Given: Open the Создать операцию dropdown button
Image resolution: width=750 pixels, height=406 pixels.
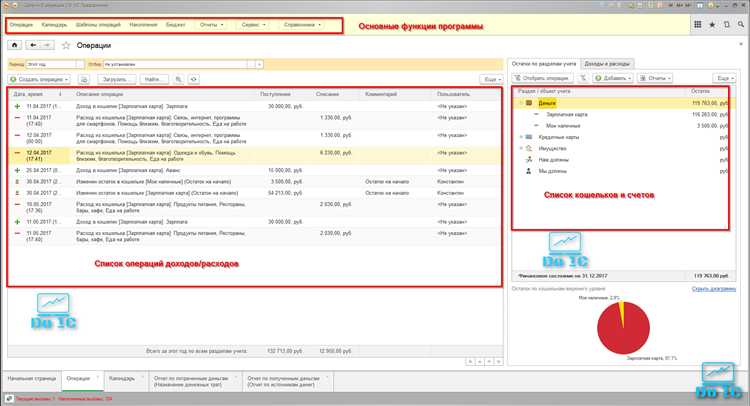Looking at the screenshot, I should 39,79.
